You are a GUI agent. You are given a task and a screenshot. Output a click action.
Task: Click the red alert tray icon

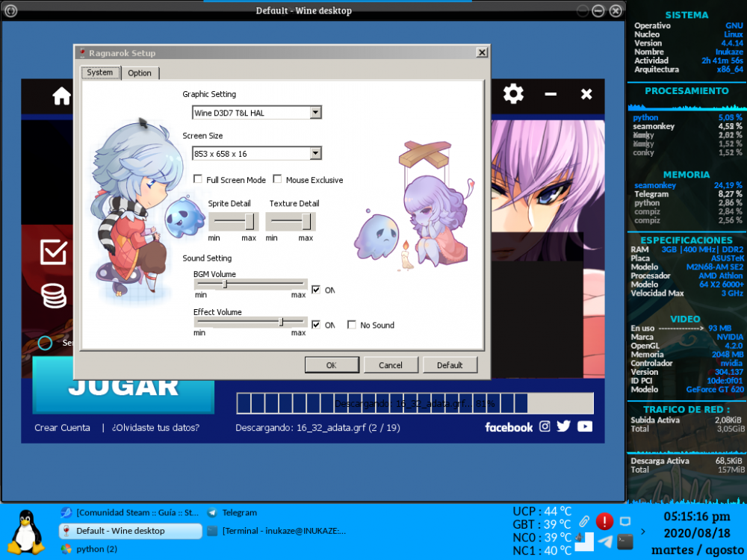604,522
